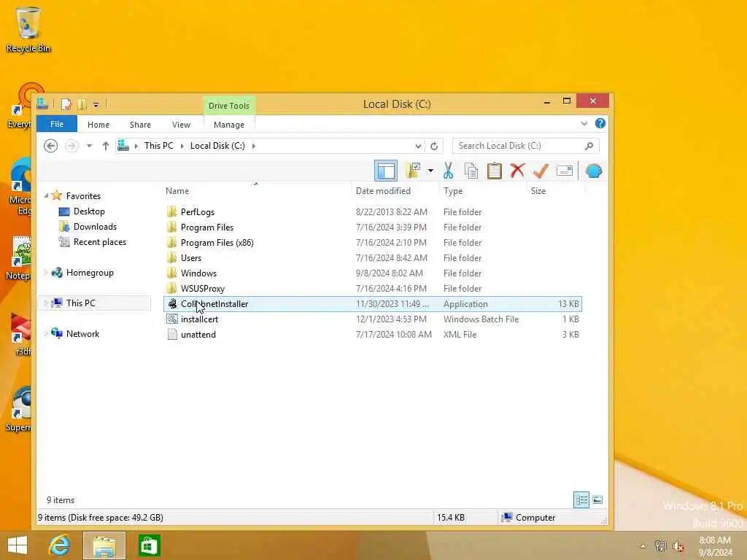Click the blue Help question mark
Screen dimensions: 747x560
[x=600, y=124]
